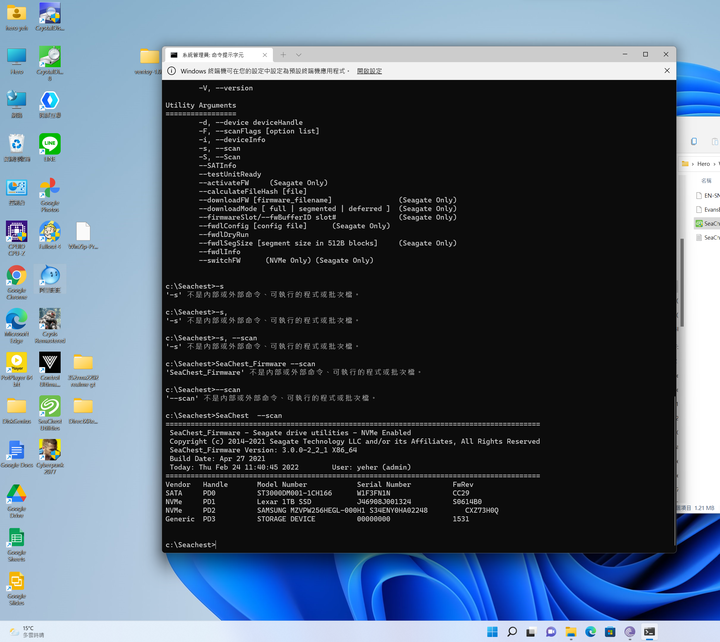The image size is (720, 642).
Task: Open the Recycle Bin icon
Action: tap(17, 148)
